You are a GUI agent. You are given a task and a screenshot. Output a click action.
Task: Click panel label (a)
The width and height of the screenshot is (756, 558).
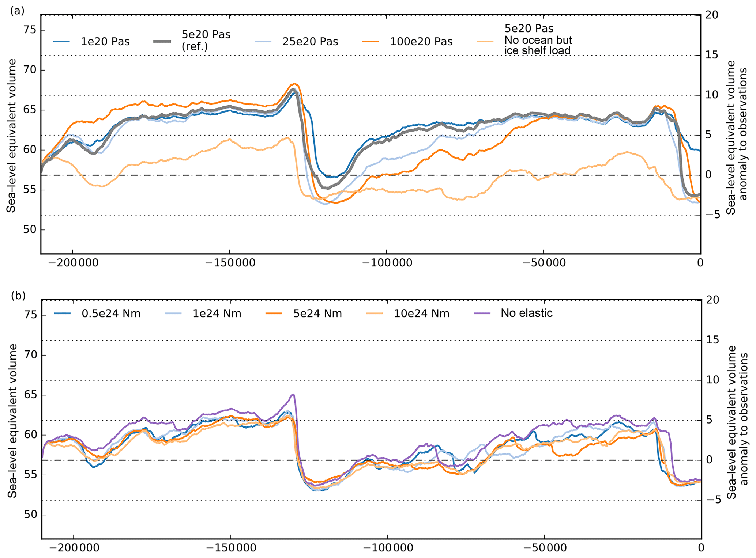(17, 11)
